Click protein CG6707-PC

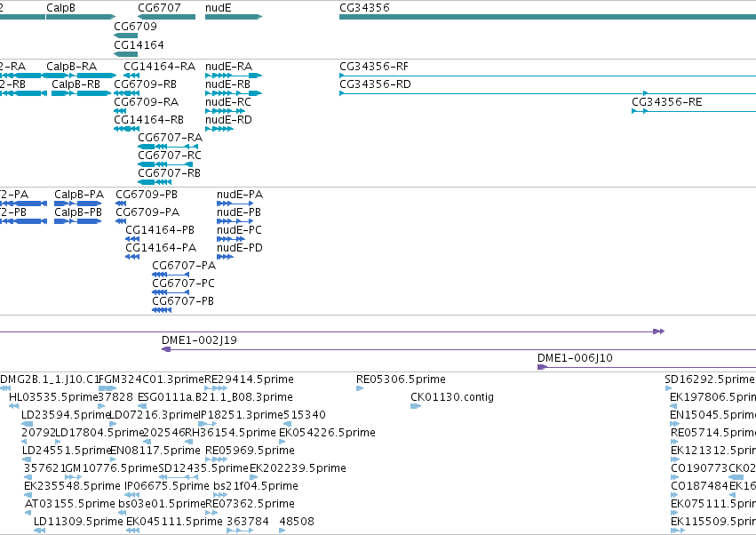(x=171, y=292)
